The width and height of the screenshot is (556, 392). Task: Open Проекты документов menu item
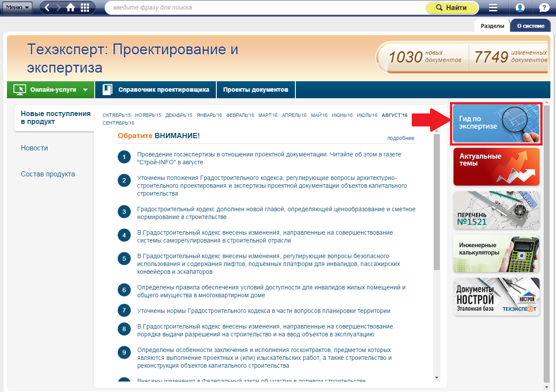255,90
